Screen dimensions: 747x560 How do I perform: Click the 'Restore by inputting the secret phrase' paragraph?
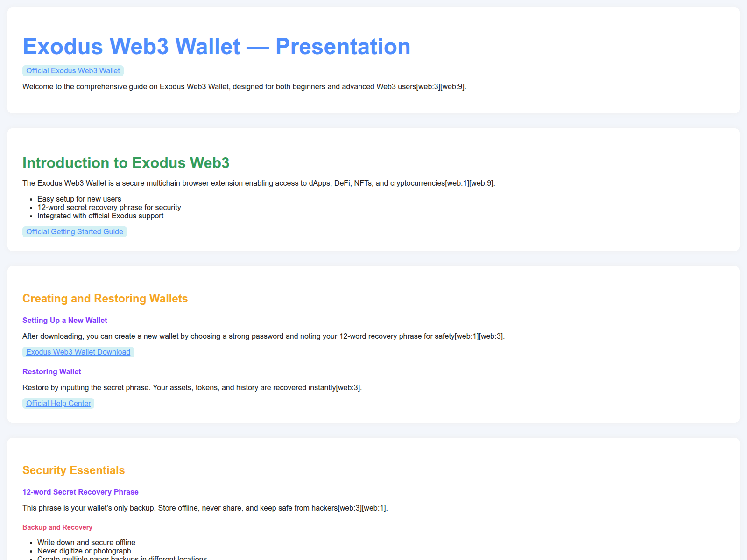pos(192,387)
